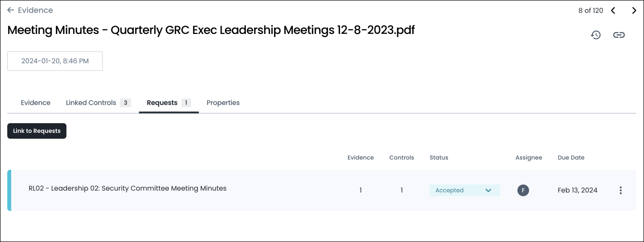Switch to the Properties tab
Viewport: 644px width, 242px height.
(223, 103)
